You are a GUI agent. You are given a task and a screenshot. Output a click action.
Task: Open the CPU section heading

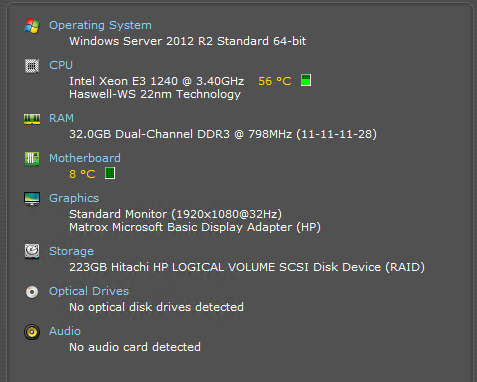[61, 65]
